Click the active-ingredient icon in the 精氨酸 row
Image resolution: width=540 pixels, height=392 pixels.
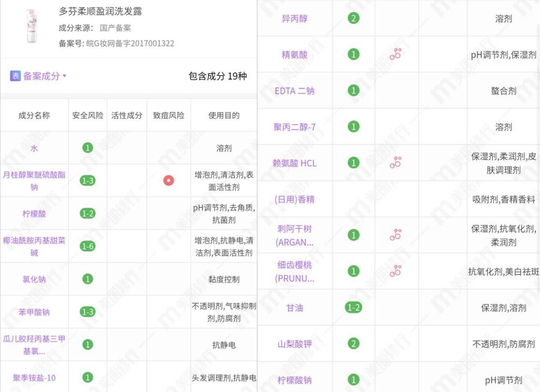pos(395,54)
